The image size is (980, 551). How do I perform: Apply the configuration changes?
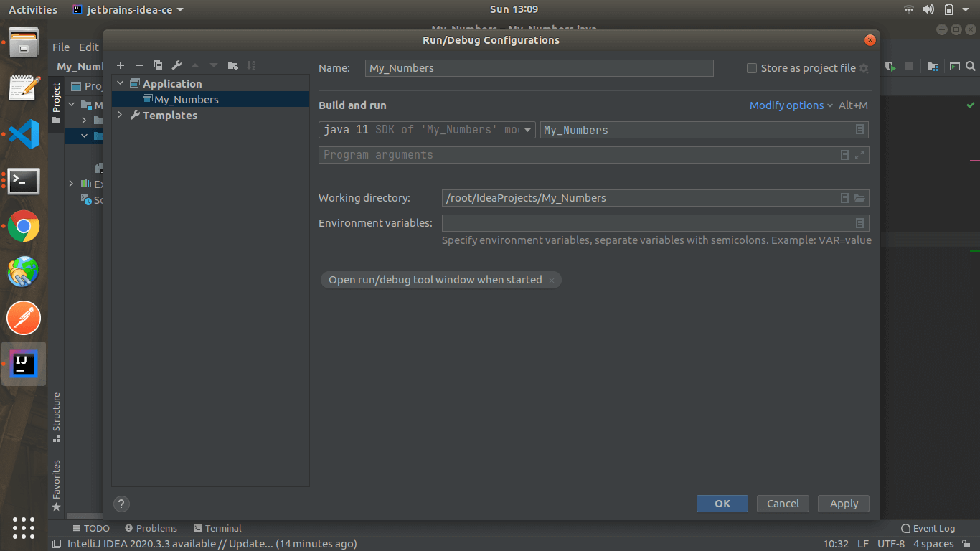point(843,503)
